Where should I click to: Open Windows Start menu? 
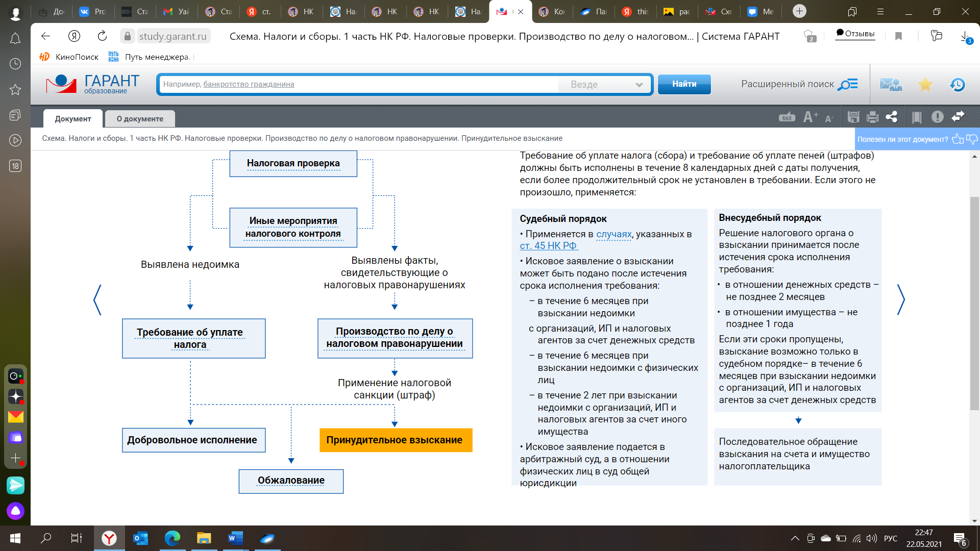pyautogui.click(x=15, y=538)
